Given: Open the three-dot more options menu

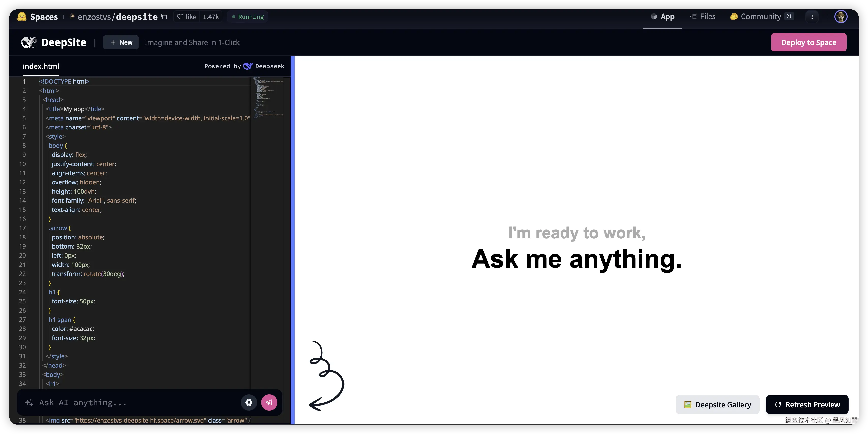Looking at the screenshot, I should [812, 17].
